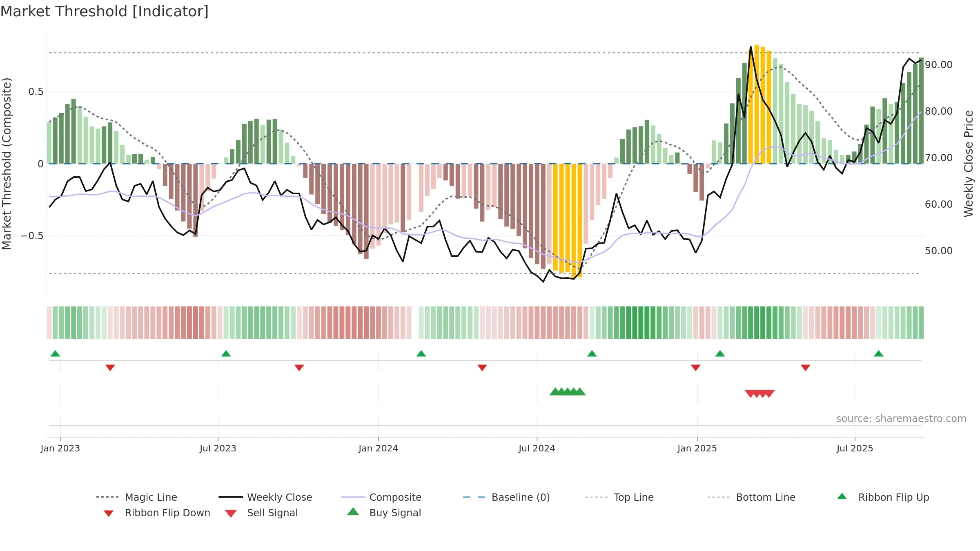
Task: Click the ribbon flip down triangle just before Jan 2025
Action: click(695, 367)
